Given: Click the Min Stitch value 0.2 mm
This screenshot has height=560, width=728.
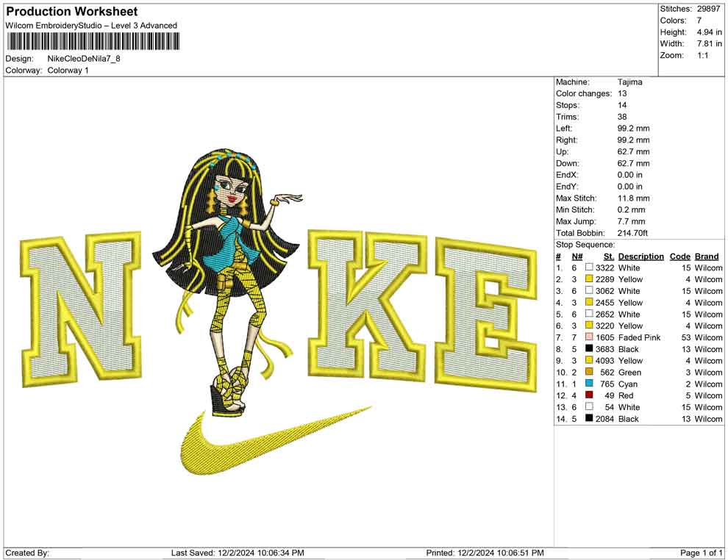Looking at the screenshot, I should (632, 209).
